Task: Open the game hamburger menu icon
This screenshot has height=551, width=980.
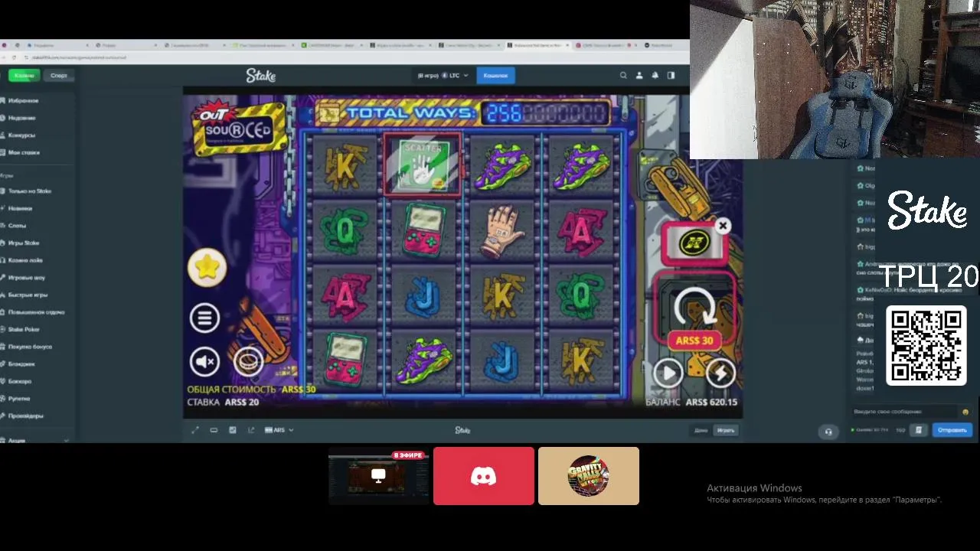Action: [204, 318]
